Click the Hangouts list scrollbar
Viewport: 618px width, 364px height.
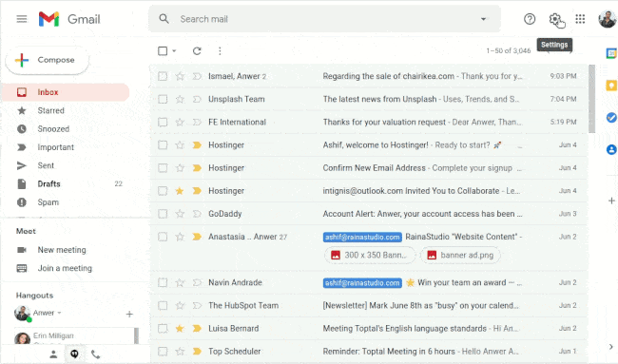136,335
